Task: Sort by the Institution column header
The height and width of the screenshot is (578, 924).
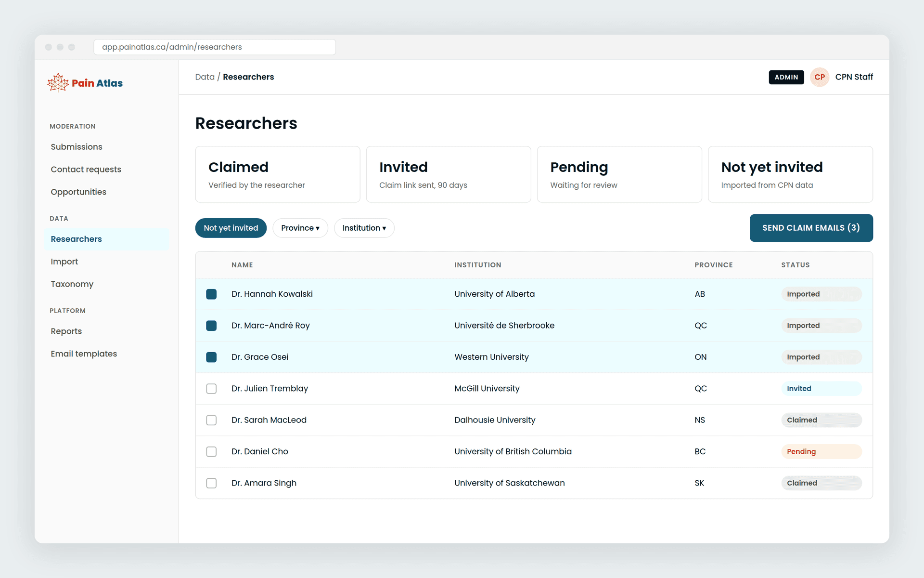Action: (x=478, y=265)
